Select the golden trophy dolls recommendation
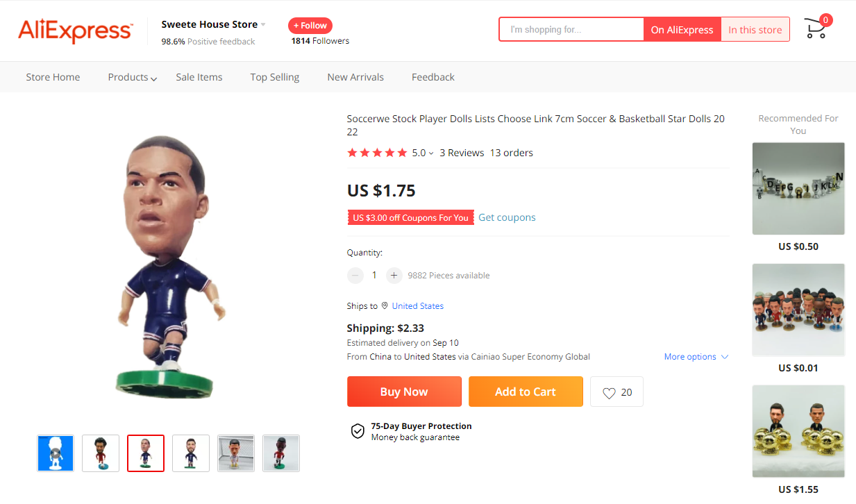The width and height of the screenshot is (856, 504). tap(798, 431)
